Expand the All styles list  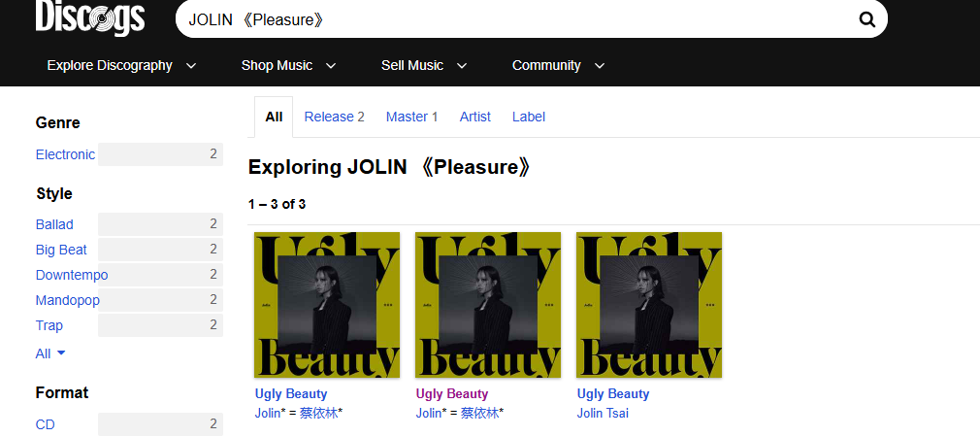tap(50, 353)
